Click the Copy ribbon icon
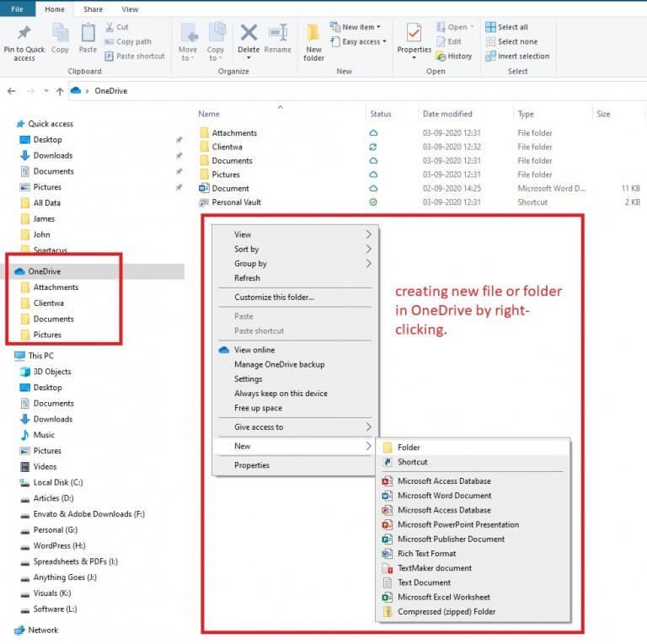Image resolution: width=647 pixels, height=644 pixels. click(x=61, y=33)
